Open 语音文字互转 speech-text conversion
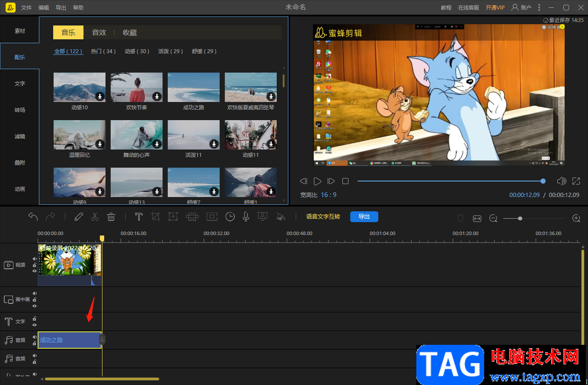 point(323,216)
